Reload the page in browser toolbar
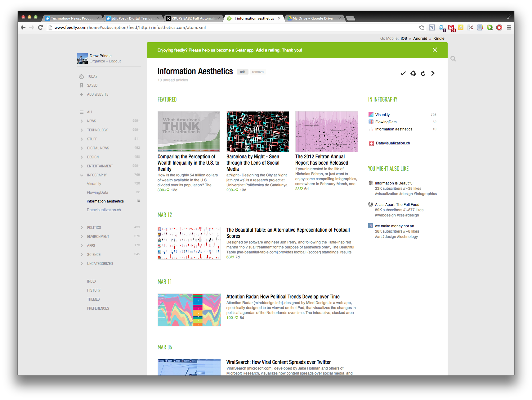 40,27
